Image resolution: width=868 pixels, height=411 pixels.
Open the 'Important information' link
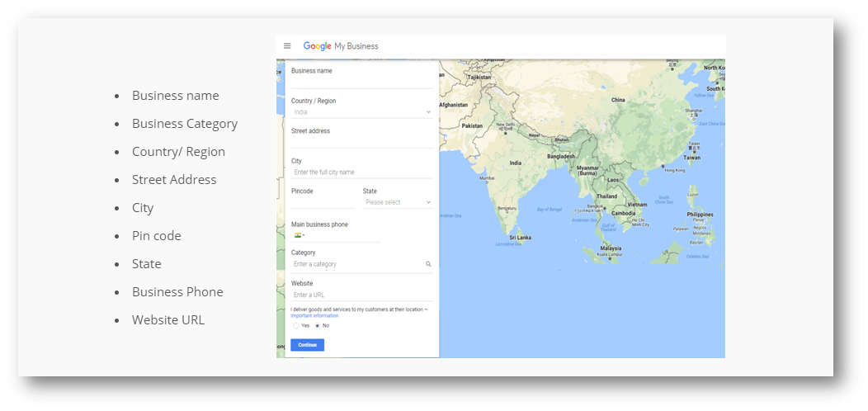[x=314, y=316]
